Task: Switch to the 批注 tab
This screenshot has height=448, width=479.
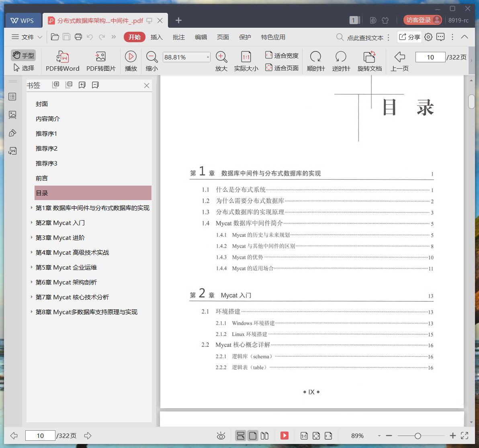Action: [x=179, y=37]
